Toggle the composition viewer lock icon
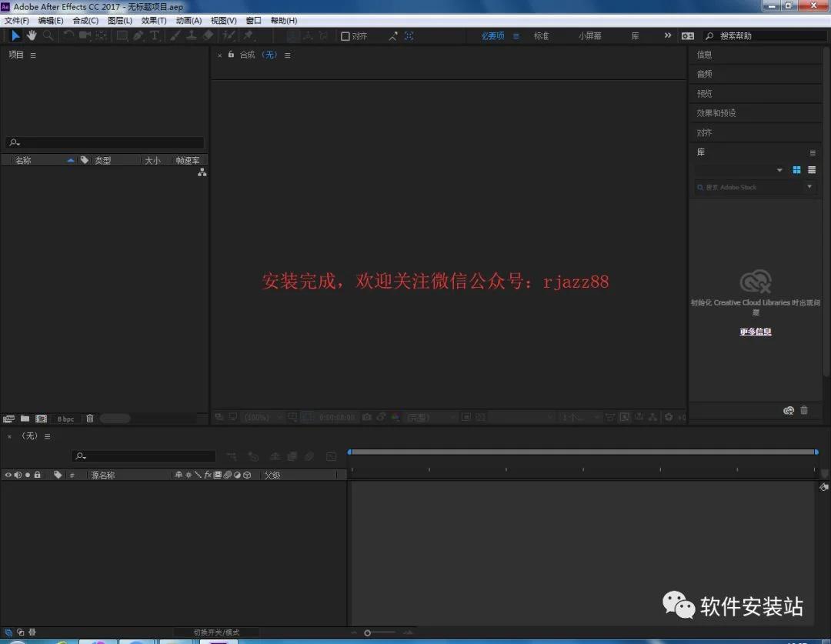831x644 pixels. [231, 54]
